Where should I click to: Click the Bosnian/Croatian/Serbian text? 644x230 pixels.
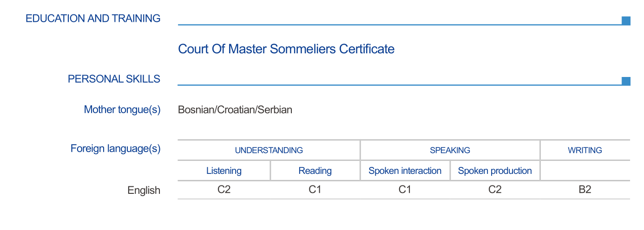coord(235,110)
